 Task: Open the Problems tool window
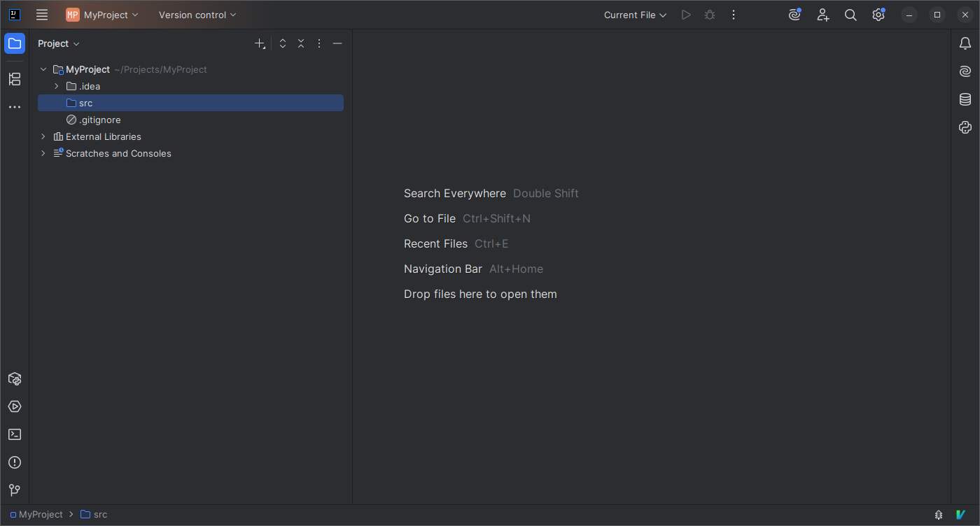pyautogui.click(x=15, y=462)
